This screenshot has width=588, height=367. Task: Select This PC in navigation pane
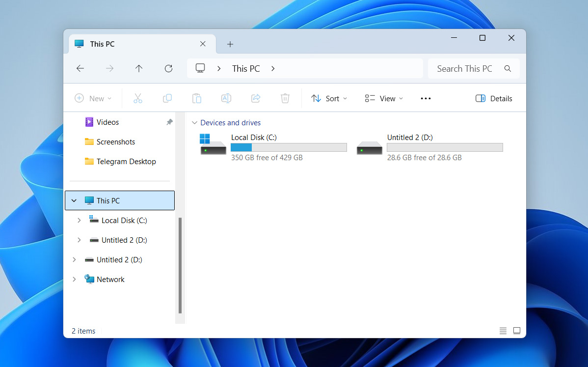point(120,200)
